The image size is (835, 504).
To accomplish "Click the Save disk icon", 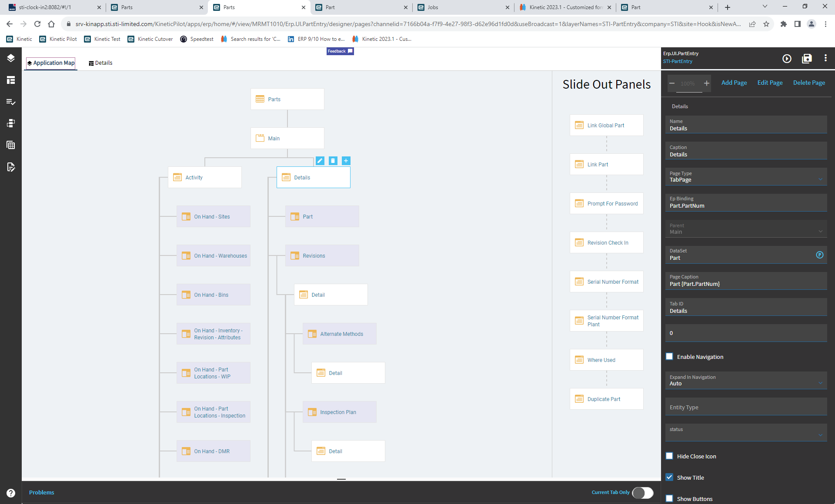I will (x=807, y=59).
